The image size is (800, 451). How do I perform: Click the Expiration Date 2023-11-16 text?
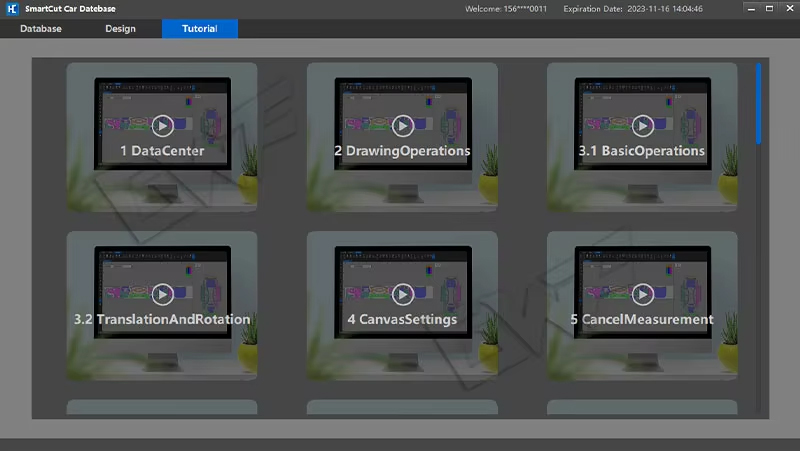click(x=633, y=9)
